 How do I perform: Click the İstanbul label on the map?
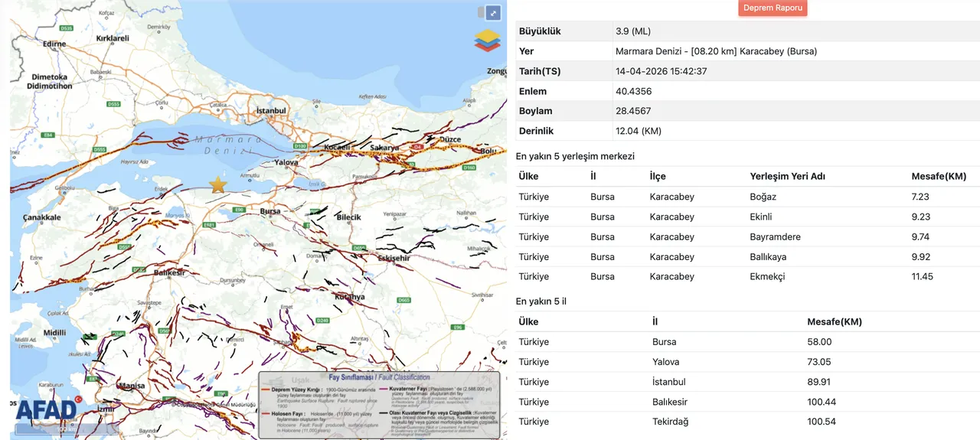coord(270,111)
